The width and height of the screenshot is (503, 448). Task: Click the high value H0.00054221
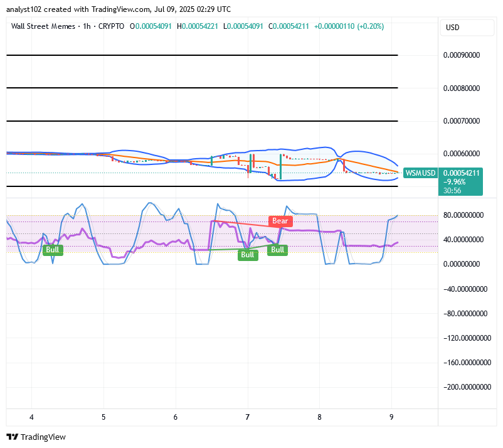tap(198, 26)
